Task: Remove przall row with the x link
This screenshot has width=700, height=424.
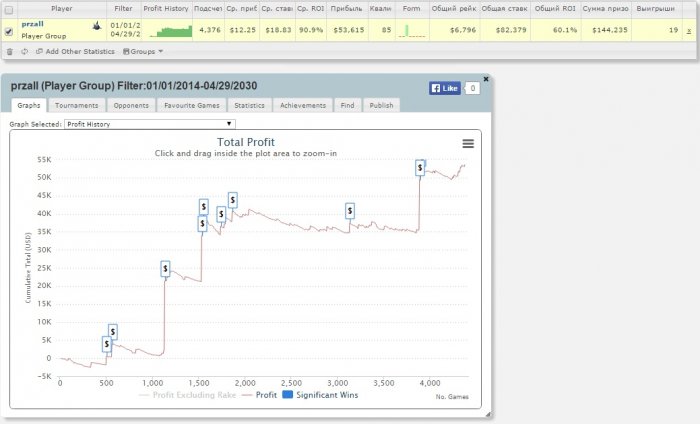Action: pyautogui.click(x=689, y=30)
